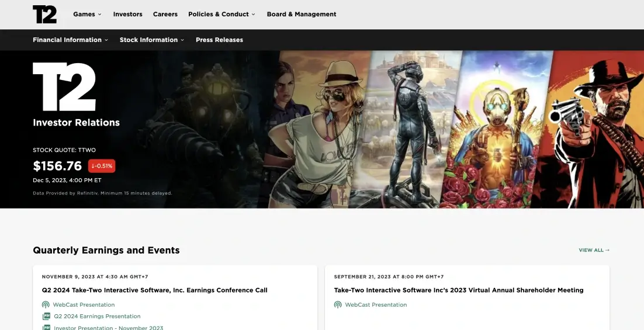
Task: Click Q2 2024 Earnings Conference Call title
Action: [x=154, y=290]
